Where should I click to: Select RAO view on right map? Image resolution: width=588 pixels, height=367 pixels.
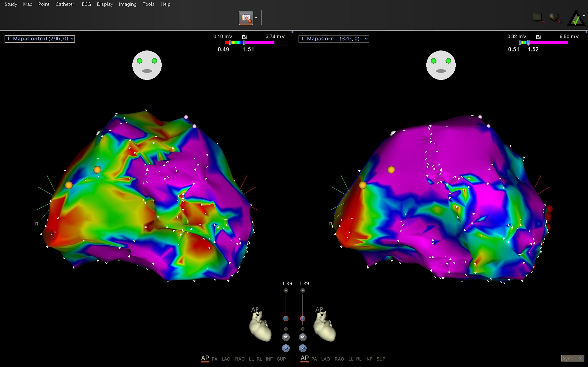(339, 359)
